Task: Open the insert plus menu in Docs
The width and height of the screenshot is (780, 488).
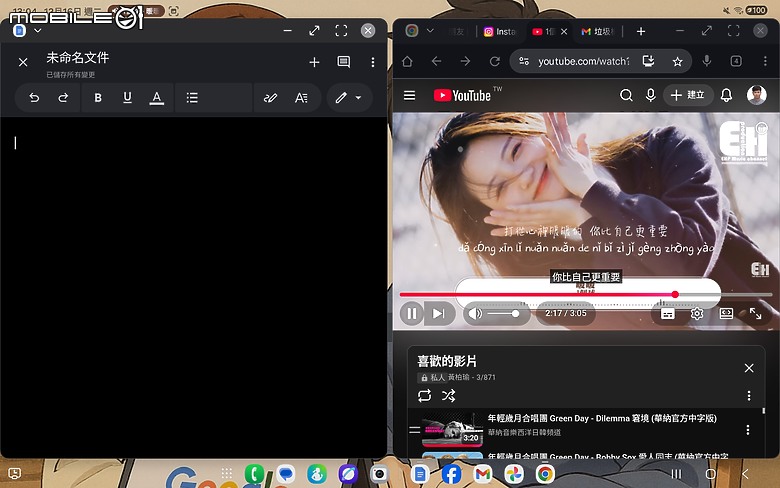Action: [x=314, y=62]
